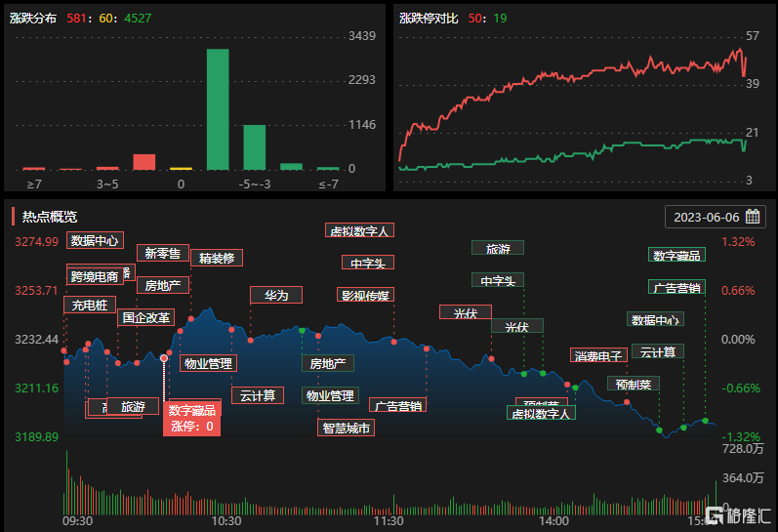
Task: Click the green 19 limit-down count
Action: tap(500, 19)
